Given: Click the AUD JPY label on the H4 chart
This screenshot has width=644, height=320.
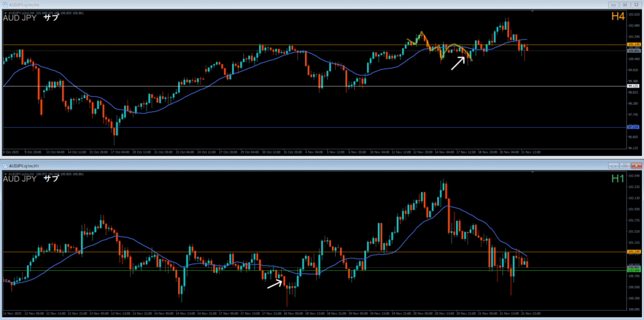Looking at the screenshot, I should [19, 18].
